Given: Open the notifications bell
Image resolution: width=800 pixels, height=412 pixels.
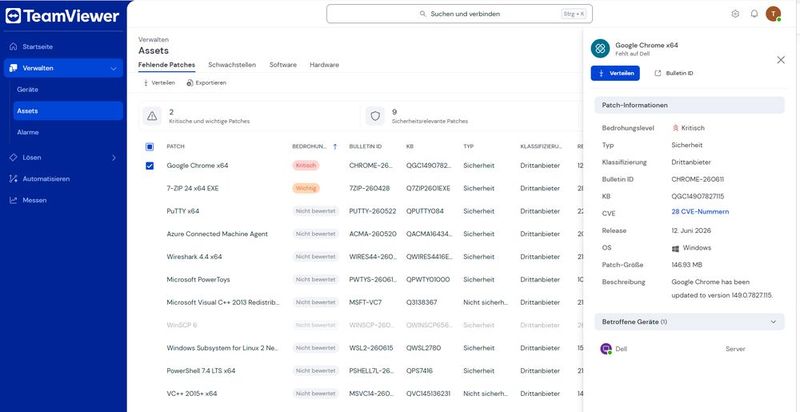Looking at the screenshot, I should tap(754, 14).
